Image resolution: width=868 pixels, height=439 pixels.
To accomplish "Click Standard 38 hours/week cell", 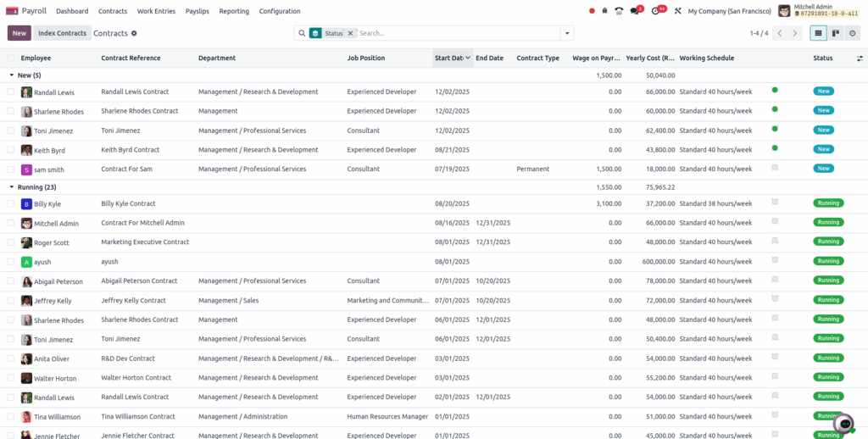I will click(715, 203).
